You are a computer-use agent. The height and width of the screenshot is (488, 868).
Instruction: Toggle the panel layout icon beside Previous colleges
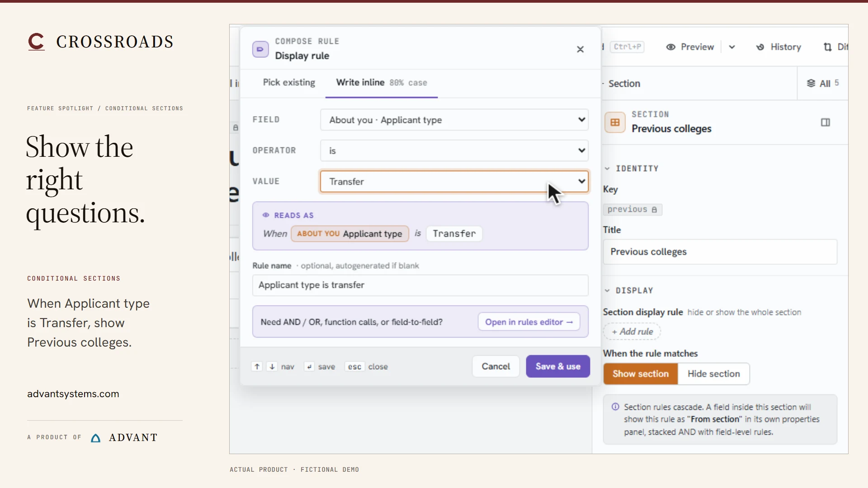click(x=826, y=122)
